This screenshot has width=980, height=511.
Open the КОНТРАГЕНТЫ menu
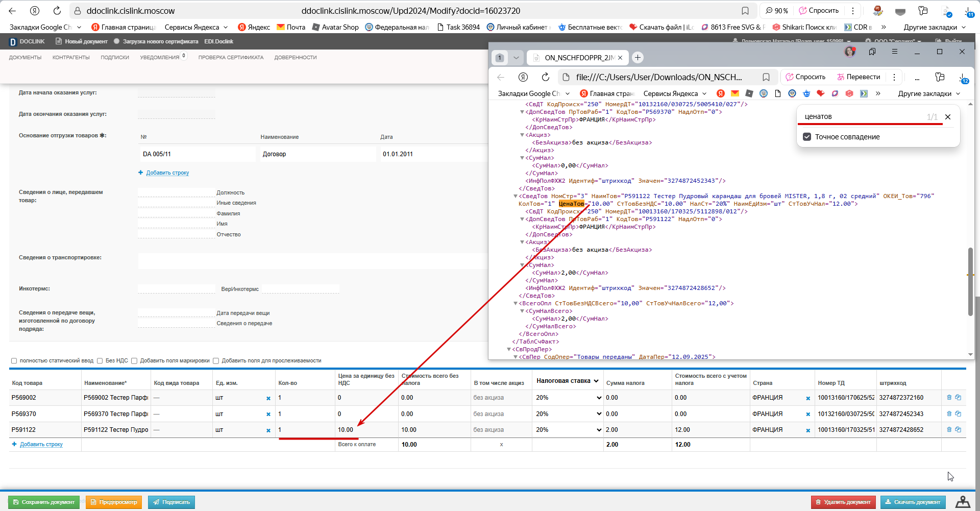click(71, 58)
